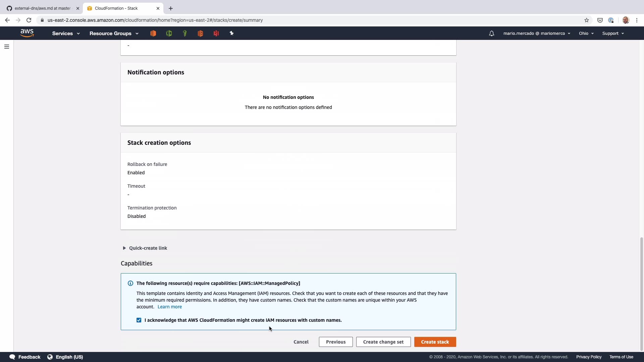Click the Create stack button
This screenshot has height=362, width=644.
[435, 342]
